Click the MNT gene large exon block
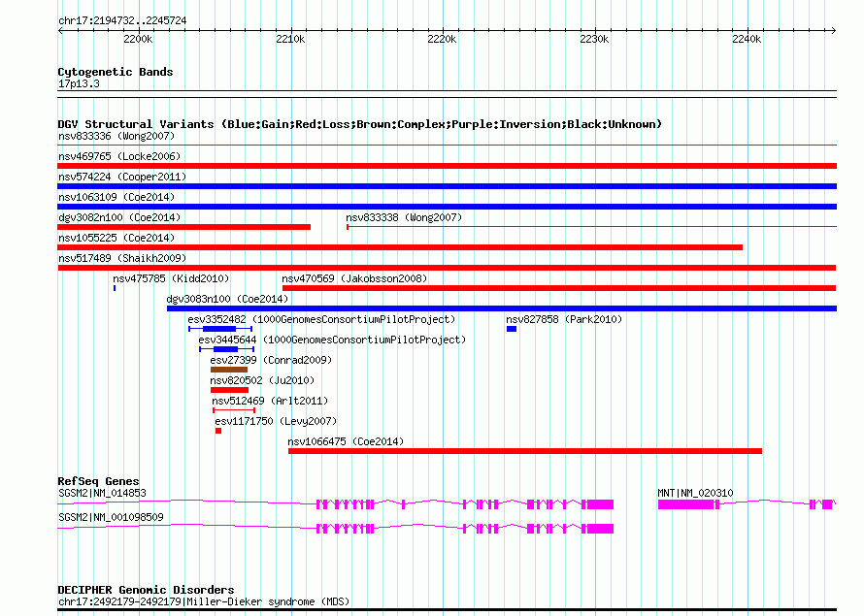Viewport: 864px width, 616px height. click(686, 504)
